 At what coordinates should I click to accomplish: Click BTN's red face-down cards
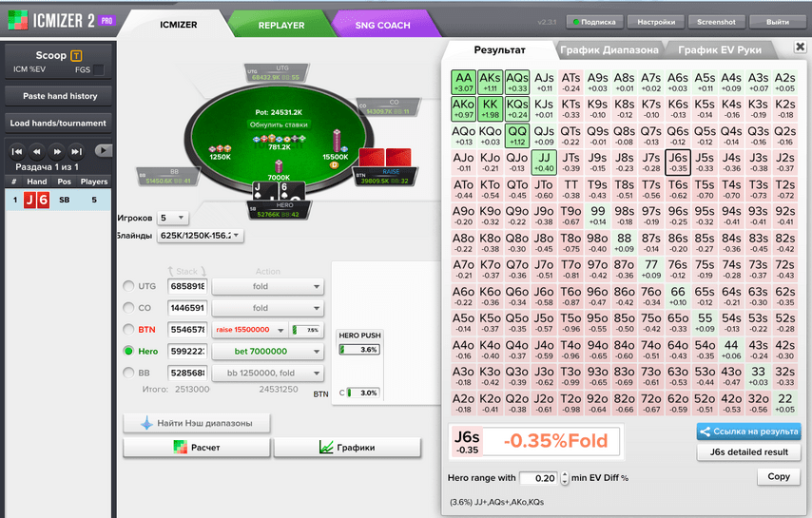pyautogui.click(x=385, y=158)
